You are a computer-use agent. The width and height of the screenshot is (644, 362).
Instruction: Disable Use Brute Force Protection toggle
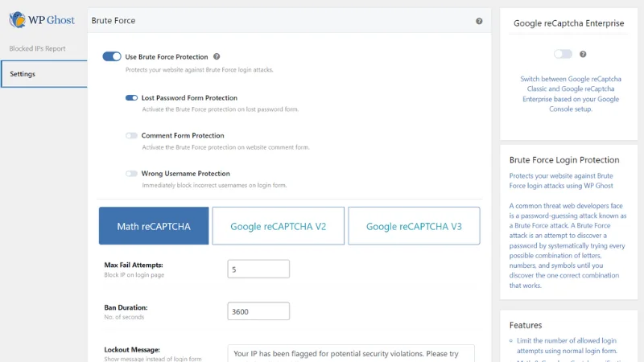click(x=112, y=57)
